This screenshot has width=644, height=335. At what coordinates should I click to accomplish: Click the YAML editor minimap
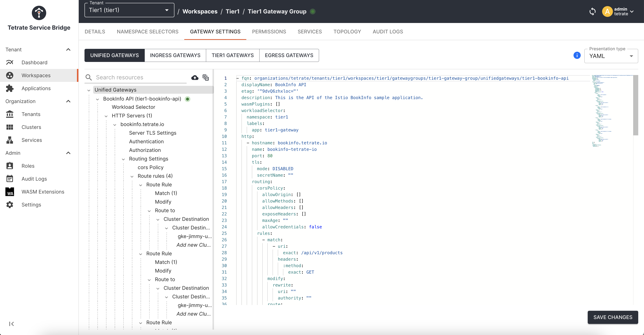[611, 111]
